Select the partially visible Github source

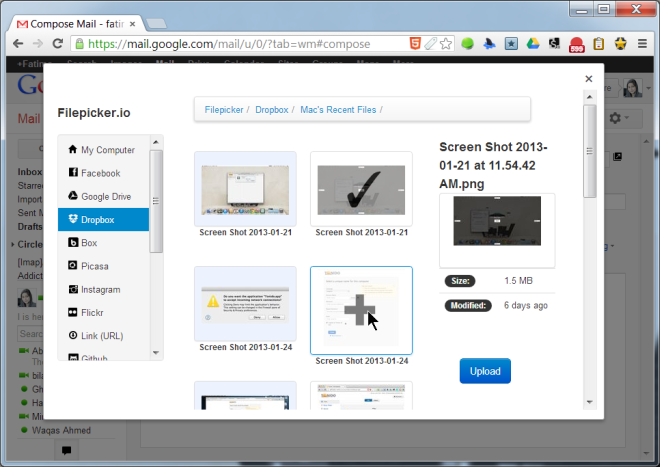(x=104, y=356)
